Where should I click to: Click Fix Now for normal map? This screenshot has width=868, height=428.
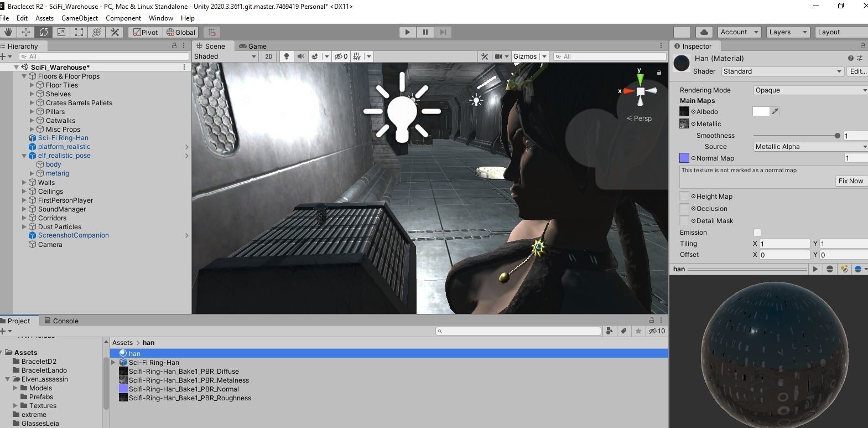click(x=850, y=181)
